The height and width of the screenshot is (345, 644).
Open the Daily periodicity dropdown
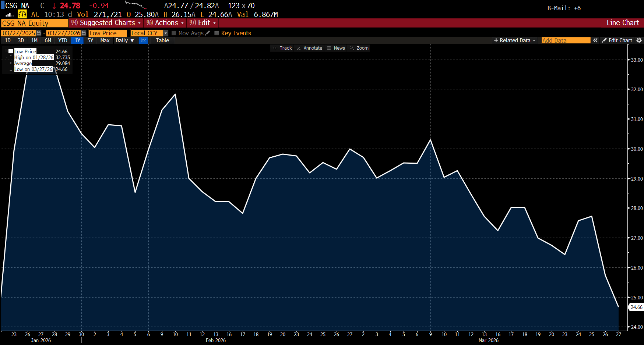124,40
